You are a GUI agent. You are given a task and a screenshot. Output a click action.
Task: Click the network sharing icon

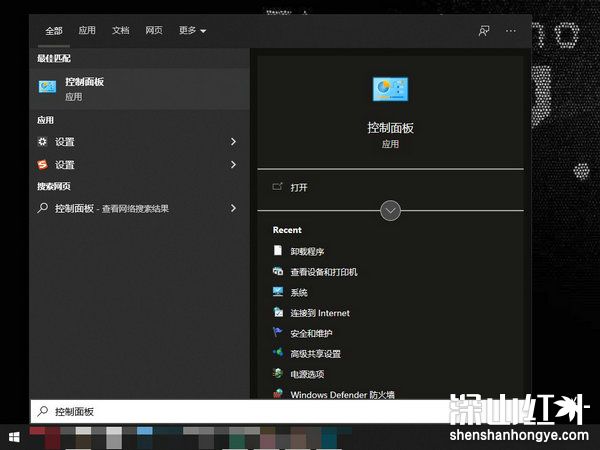(278, 352)
